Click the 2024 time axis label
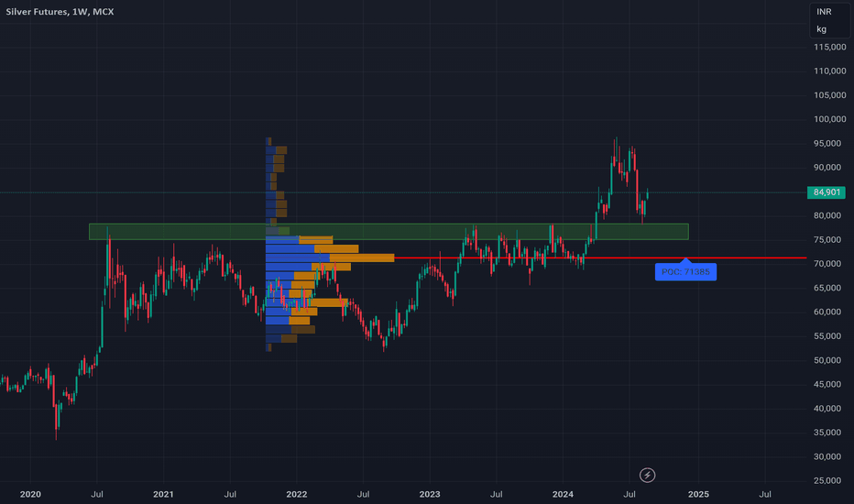Image resolution: width=854 pixels, height=504 pixels. 563,494
